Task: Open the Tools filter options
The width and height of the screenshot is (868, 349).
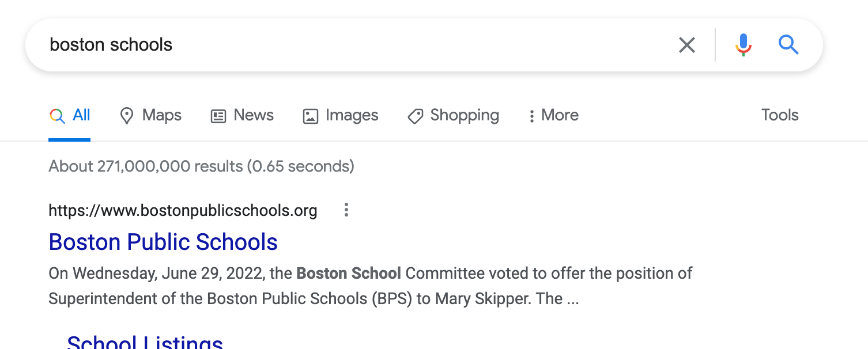Action: 779,115
